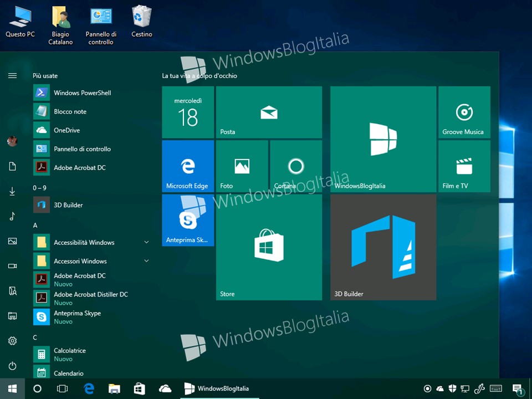Open Action Center notifications icon

(518, 389)
